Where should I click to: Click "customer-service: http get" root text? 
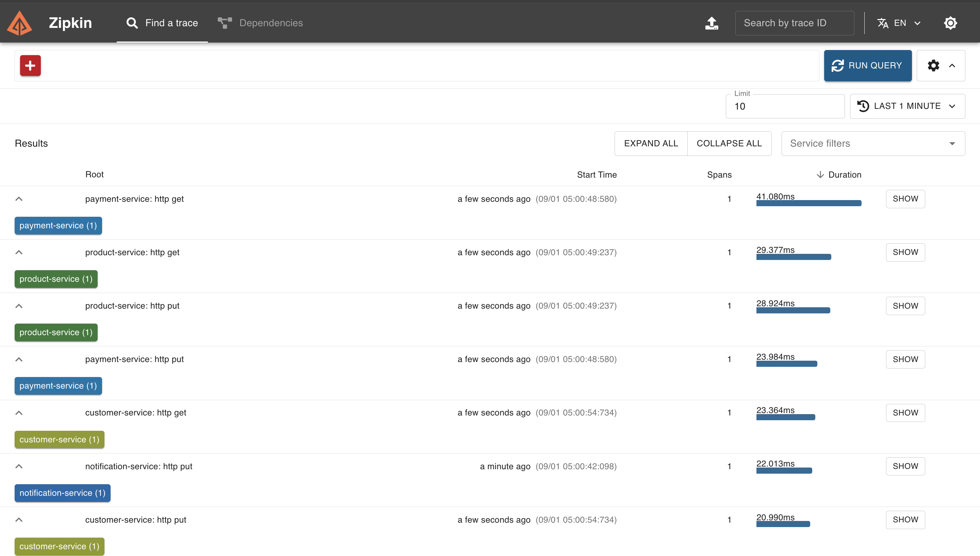135,413
